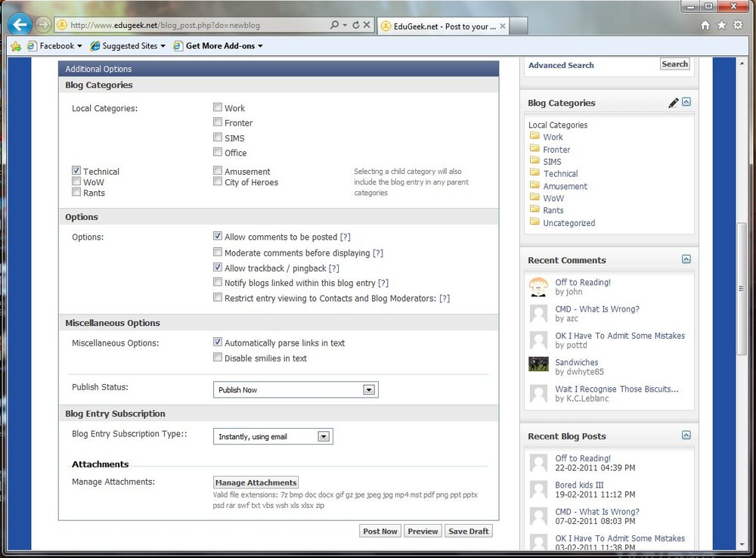Edit Blog Categories with the pencil icon
This screenshot has height=558, width=756.
(674, 103)
